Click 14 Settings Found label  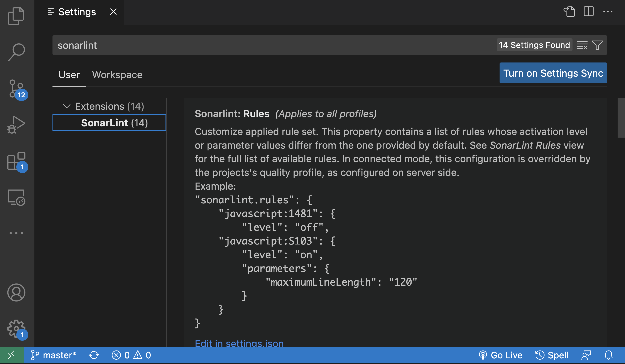[534, 45]
